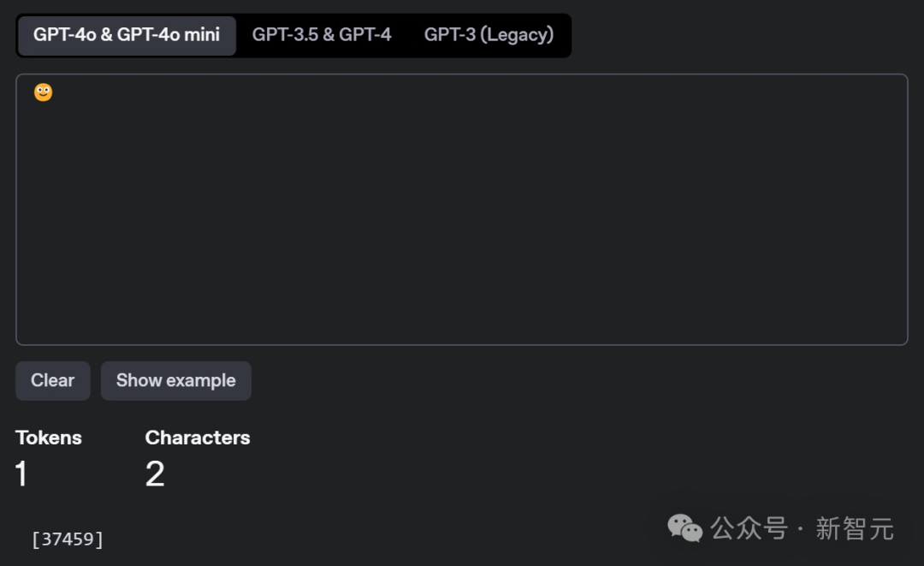Open the GPT-3 (Legacy) tab
The height and width of the screenshot is (566, 924).
pos(489,35)
